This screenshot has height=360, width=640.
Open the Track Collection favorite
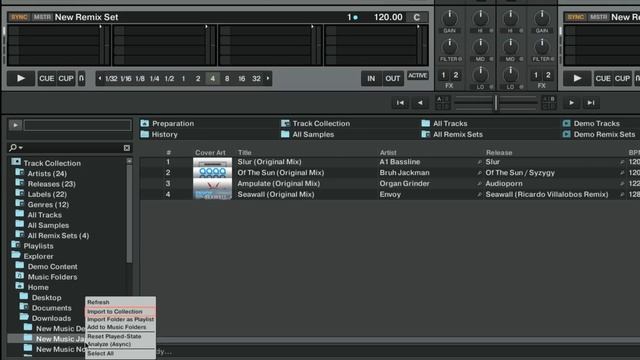316,123
